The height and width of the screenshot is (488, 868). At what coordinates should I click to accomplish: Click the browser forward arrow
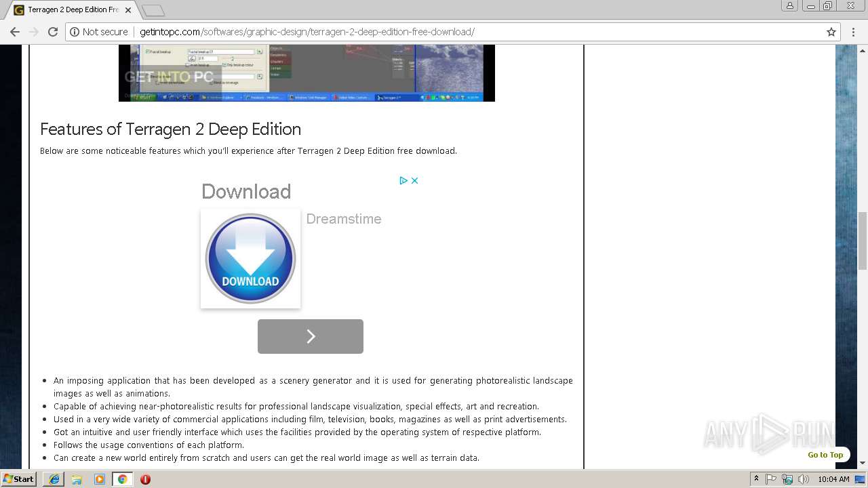34,32
